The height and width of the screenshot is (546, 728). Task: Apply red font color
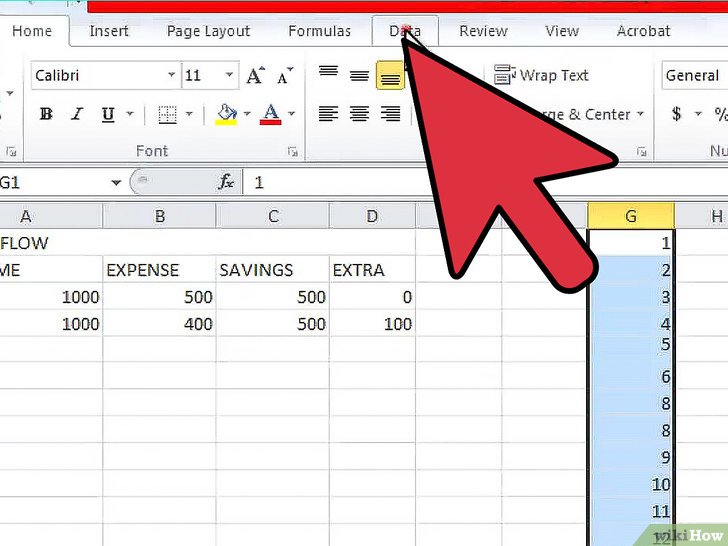(x=271, y=114)
